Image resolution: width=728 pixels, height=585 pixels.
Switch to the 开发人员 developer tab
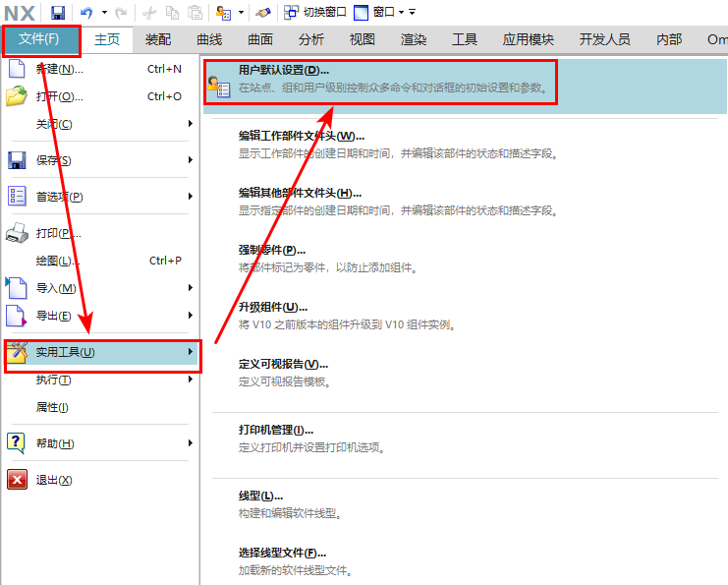pos(605,39)
